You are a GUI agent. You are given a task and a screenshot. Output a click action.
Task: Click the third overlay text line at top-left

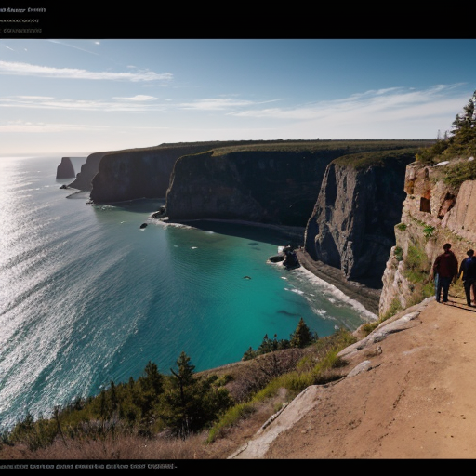pos(20,31)
